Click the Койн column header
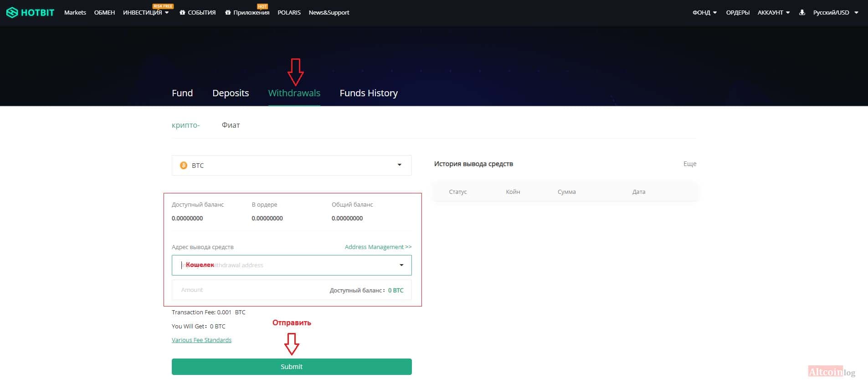Image resolution: width=868 pixels, height=390 pixels. [x=513, y=192]
